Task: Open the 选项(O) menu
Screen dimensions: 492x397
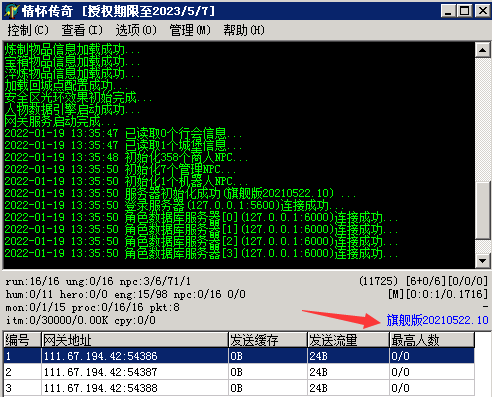Action: tap(136, 30)
